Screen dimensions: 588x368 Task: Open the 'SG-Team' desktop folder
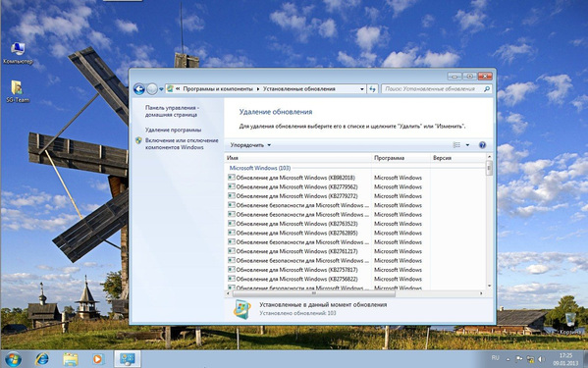[18, 92]
